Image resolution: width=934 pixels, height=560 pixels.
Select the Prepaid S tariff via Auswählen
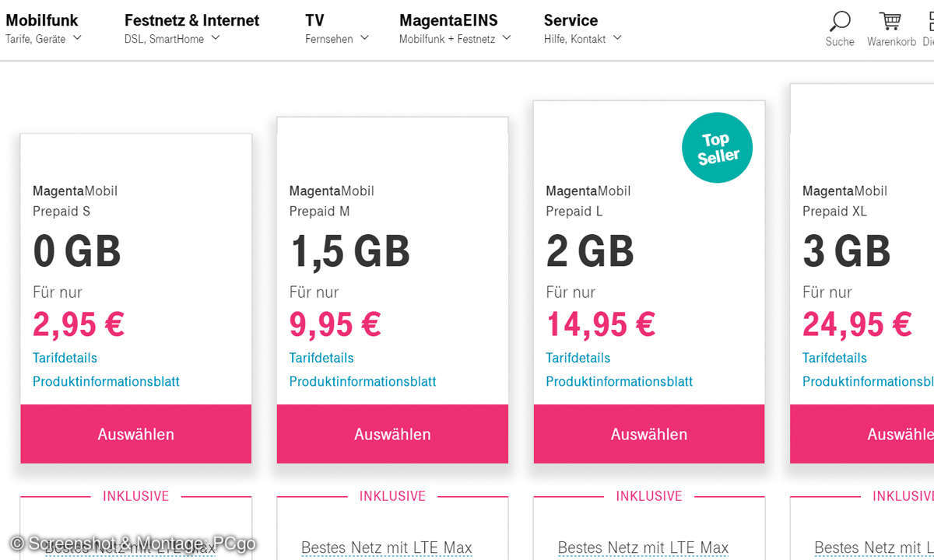pyautogui.click(x=135, y=434)
